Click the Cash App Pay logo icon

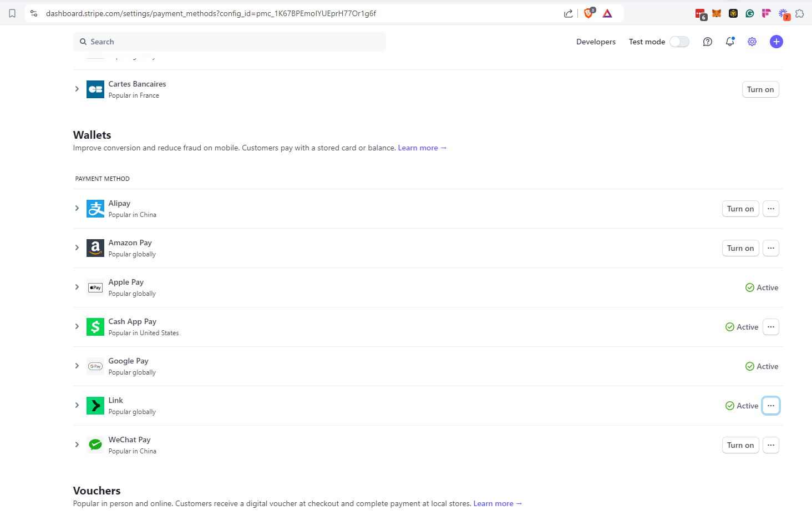click(x=95, y=327)
